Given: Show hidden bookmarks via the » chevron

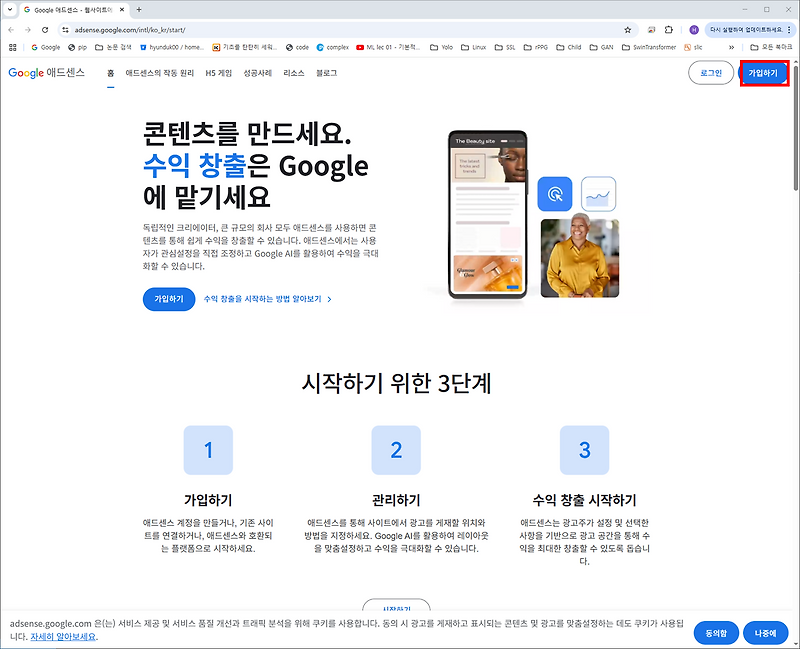Looking at the screenshot, I should coord(731,47).
